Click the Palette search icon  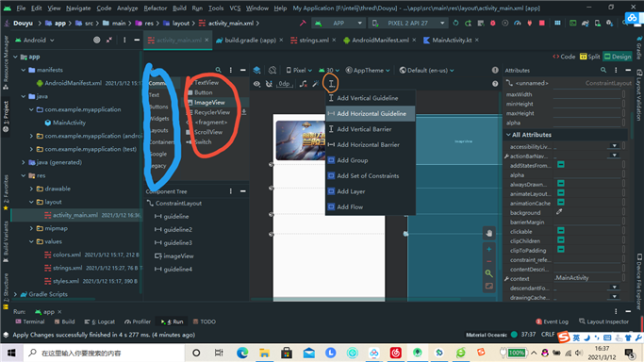[x=218, y=70]
